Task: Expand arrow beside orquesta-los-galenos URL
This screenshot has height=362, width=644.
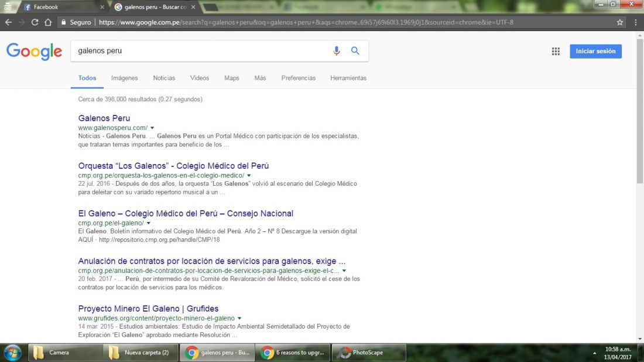Action: tap(249, 176)
